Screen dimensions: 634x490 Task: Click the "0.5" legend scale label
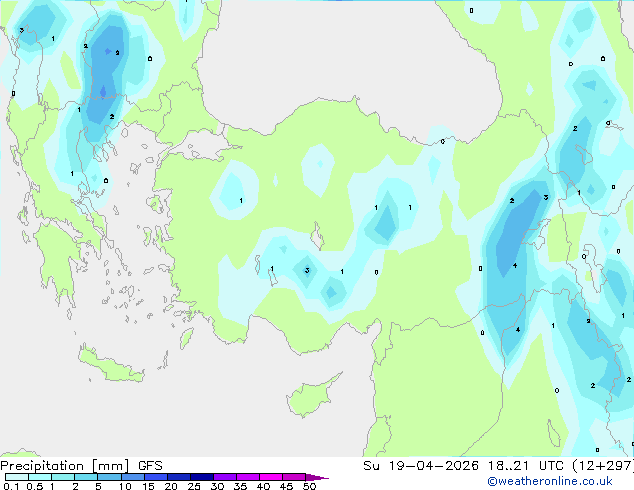(35, 486)
